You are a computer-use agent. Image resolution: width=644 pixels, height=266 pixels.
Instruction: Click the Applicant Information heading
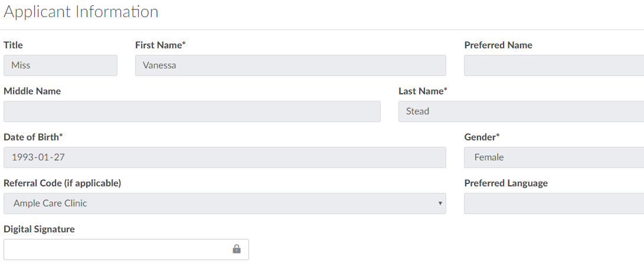81,12
